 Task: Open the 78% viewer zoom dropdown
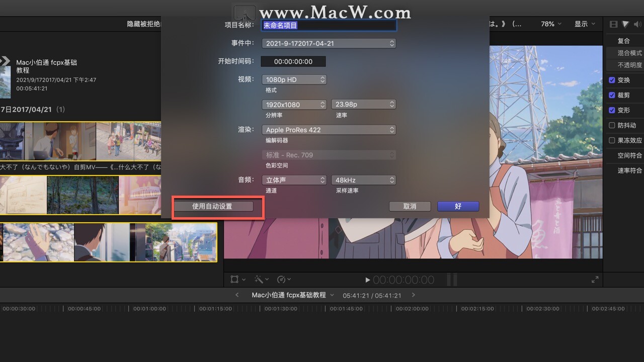click(552, 24)
